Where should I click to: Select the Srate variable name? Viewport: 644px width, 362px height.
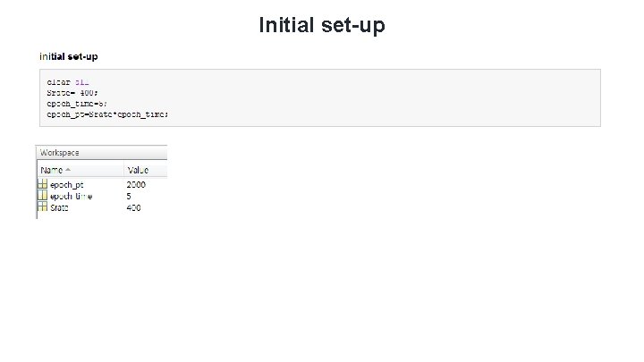pyautogui.click(x=59, y=207)
